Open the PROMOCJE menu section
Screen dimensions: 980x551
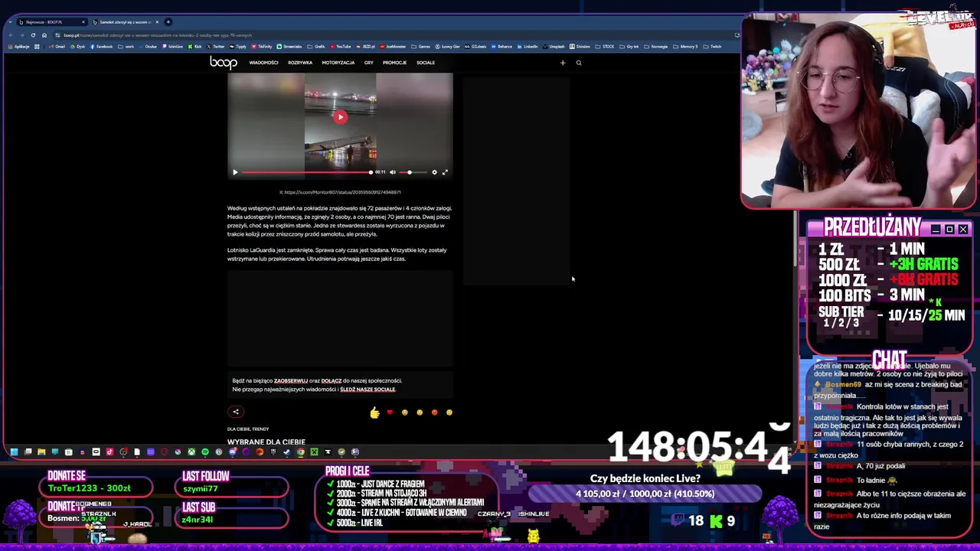click(394, 63)
